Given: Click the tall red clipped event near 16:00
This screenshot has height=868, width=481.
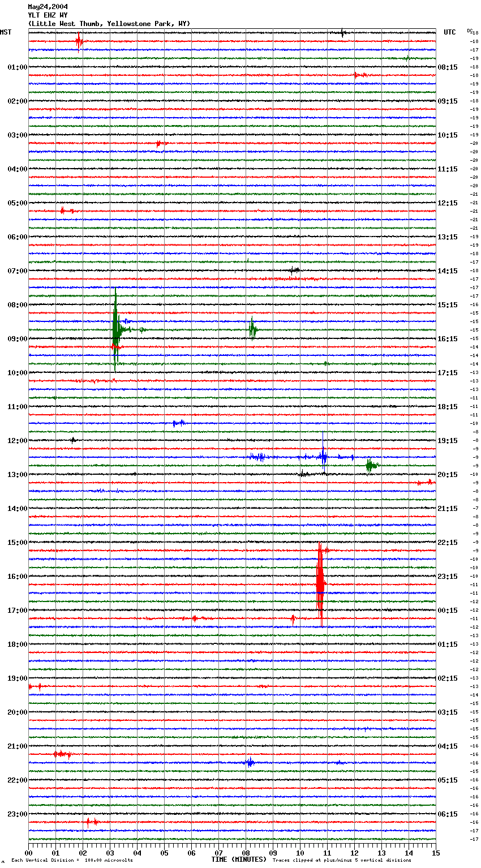Looking at the screenshot, I should click(320, 583).
